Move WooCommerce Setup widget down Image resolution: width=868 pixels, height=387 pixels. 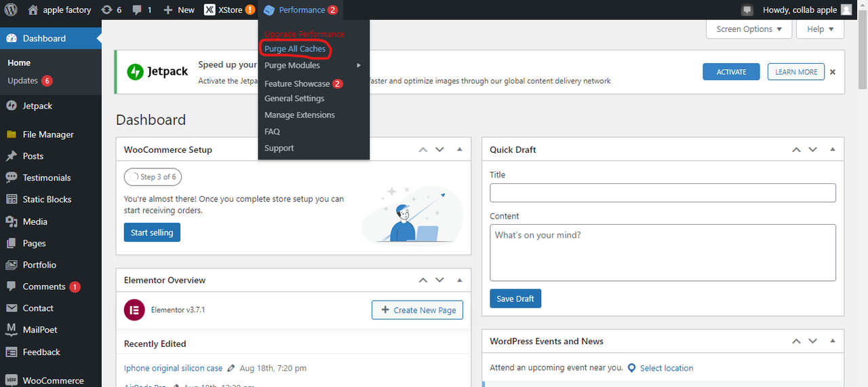point(439,149)
